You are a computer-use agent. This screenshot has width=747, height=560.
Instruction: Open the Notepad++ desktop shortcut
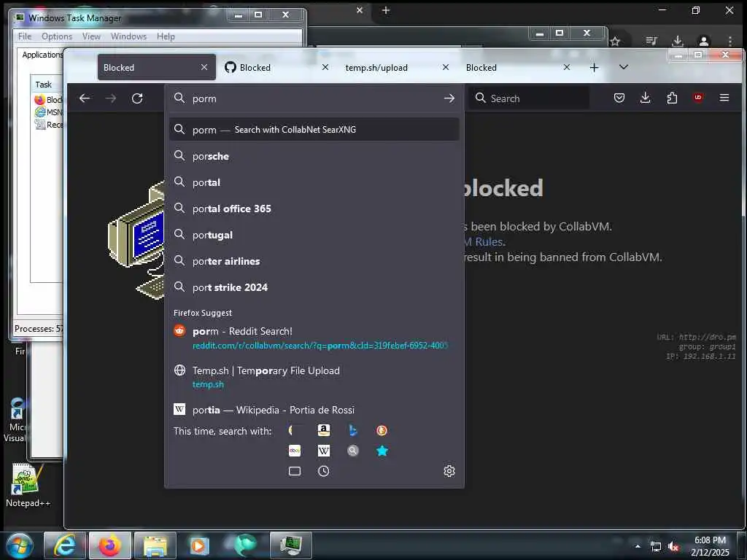pos(26,485)
